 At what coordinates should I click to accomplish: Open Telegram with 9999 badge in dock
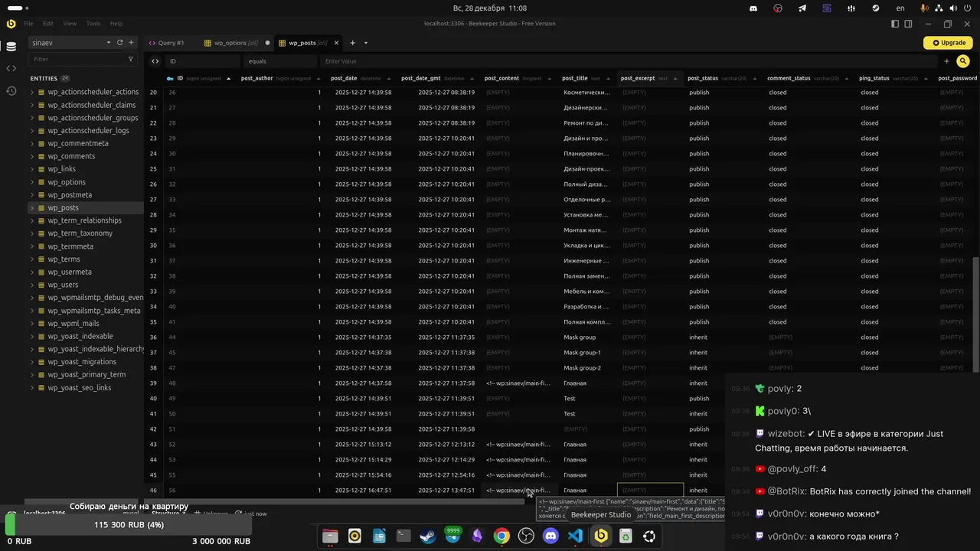452,536
